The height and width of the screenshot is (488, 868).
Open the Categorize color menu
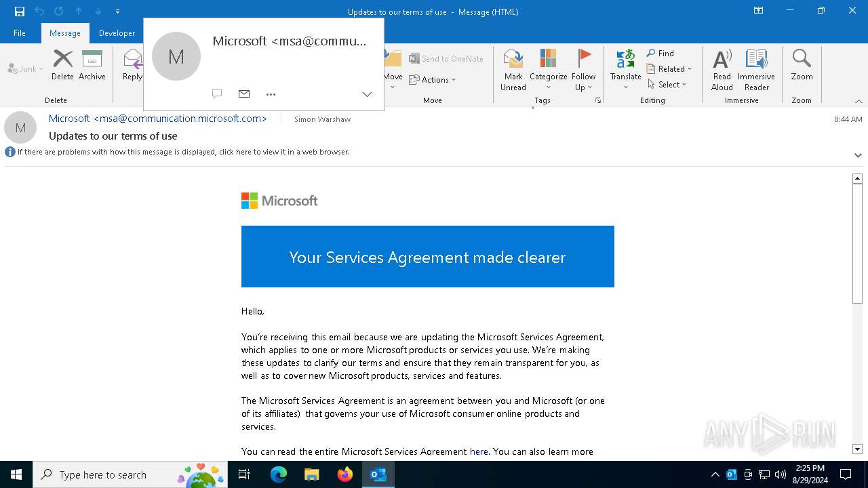[548, 70]
